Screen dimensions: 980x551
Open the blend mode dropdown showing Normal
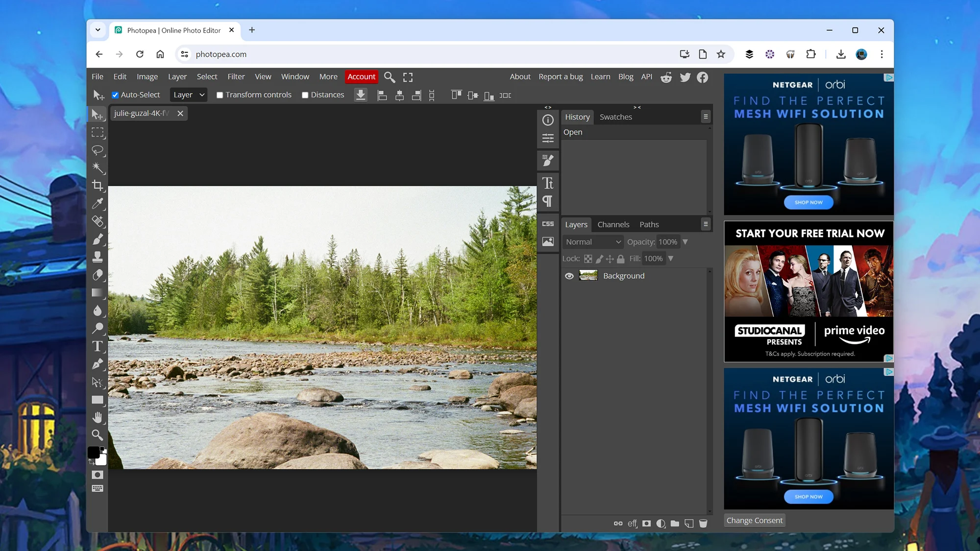pos(592,241)
